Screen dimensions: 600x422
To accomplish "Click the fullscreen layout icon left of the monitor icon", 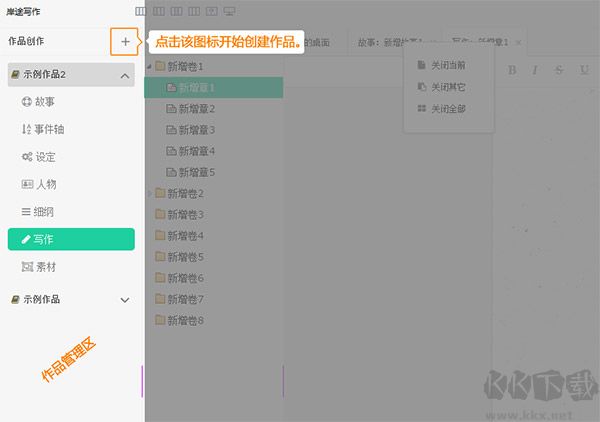I will (x=212, y=11).
